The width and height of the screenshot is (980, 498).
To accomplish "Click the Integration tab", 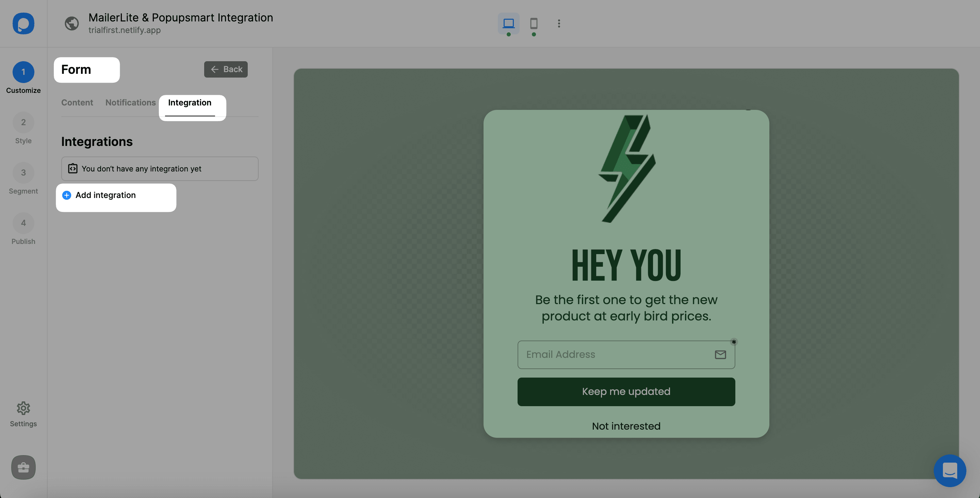I will (190, 102).
